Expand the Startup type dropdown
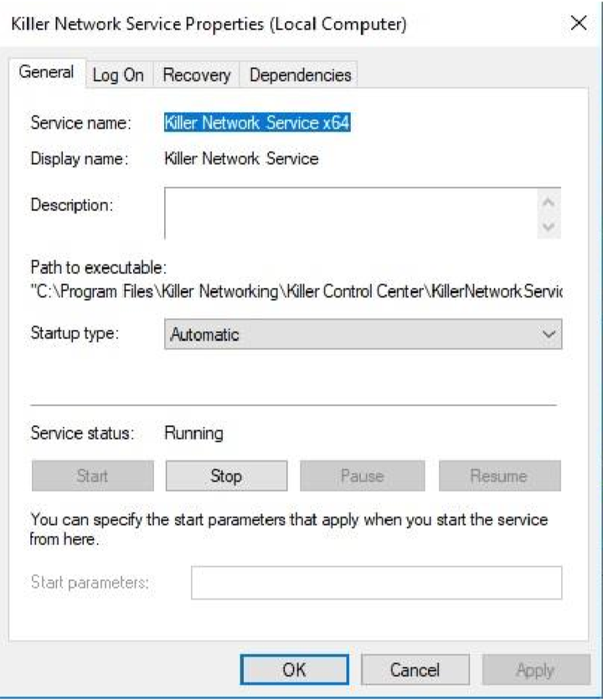This screenshot has height=700, width=603. (363, 334)
